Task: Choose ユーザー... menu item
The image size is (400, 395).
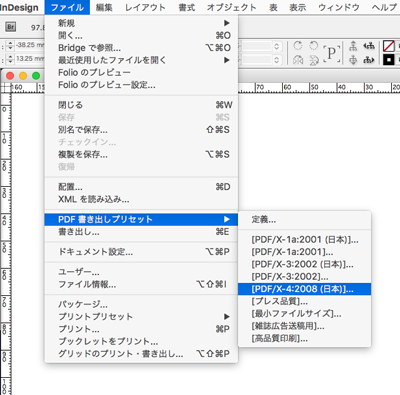Action: point(141,272)
